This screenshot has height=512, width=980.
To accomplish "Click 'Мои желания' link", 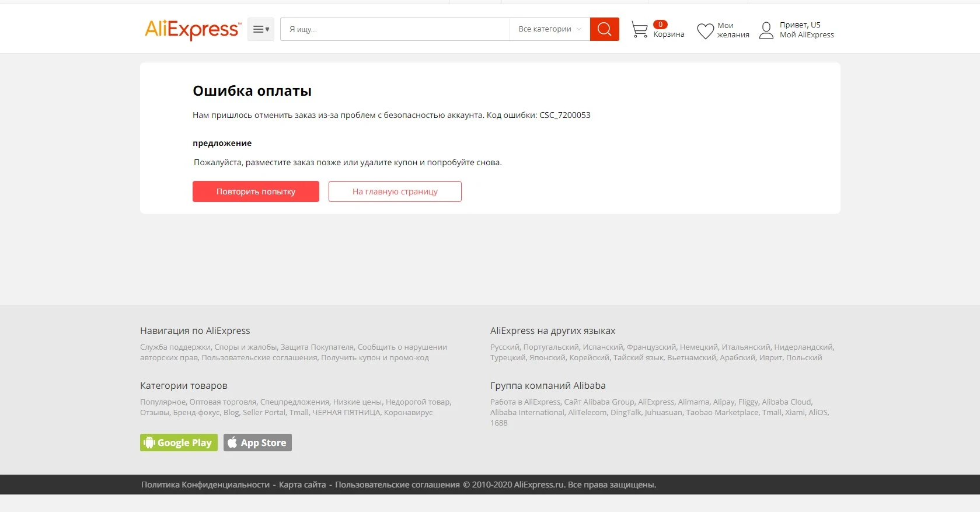I will 733,30.
